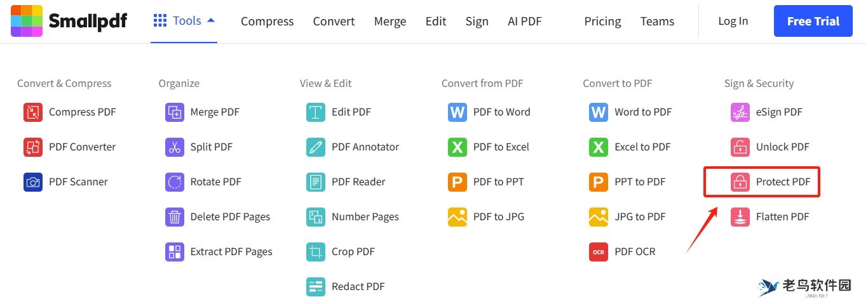
Task: Collapse the Tools dropdown menu
Action: [184, 21]
